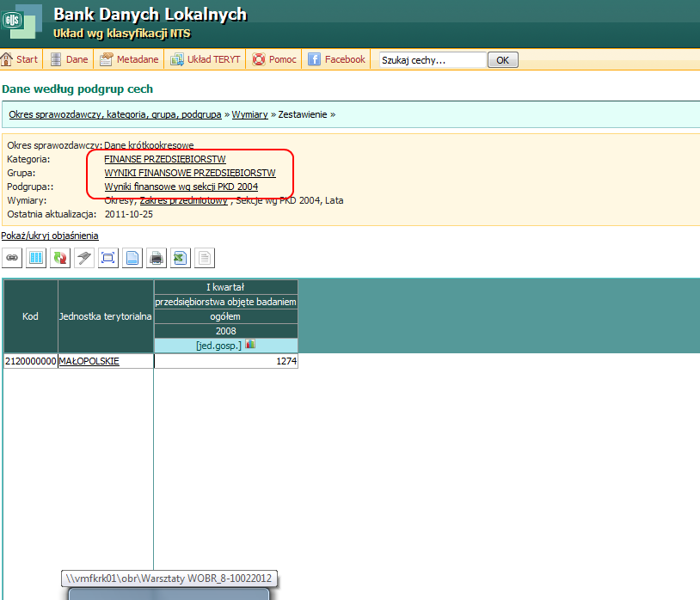Click the Jednostka terytorialna column header

coord(106,316)
